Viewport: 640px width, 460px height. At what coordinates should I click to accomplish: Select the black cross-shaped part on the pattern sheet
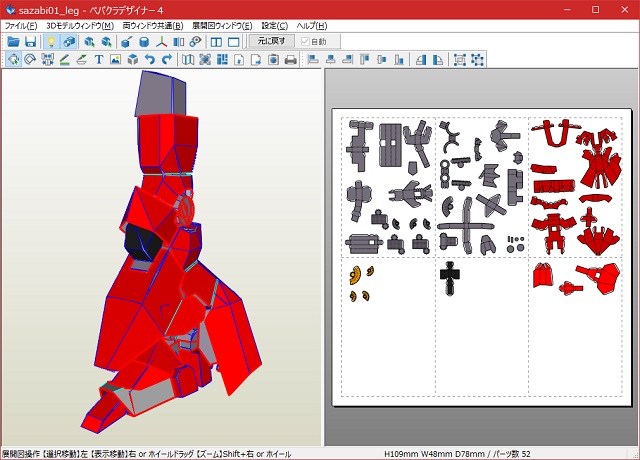450,278
